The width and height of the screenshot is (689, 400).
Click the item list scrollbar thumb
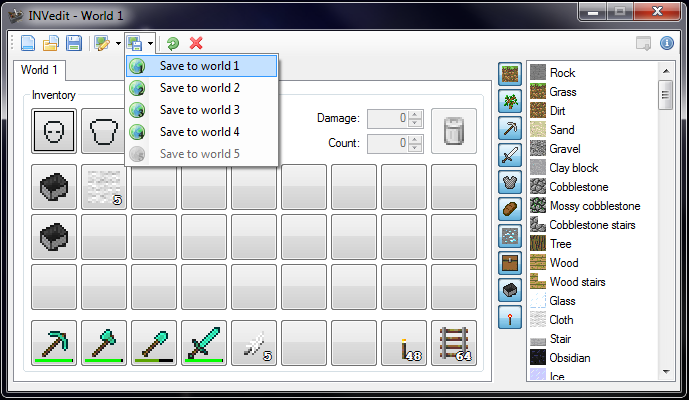coord(666,95)
